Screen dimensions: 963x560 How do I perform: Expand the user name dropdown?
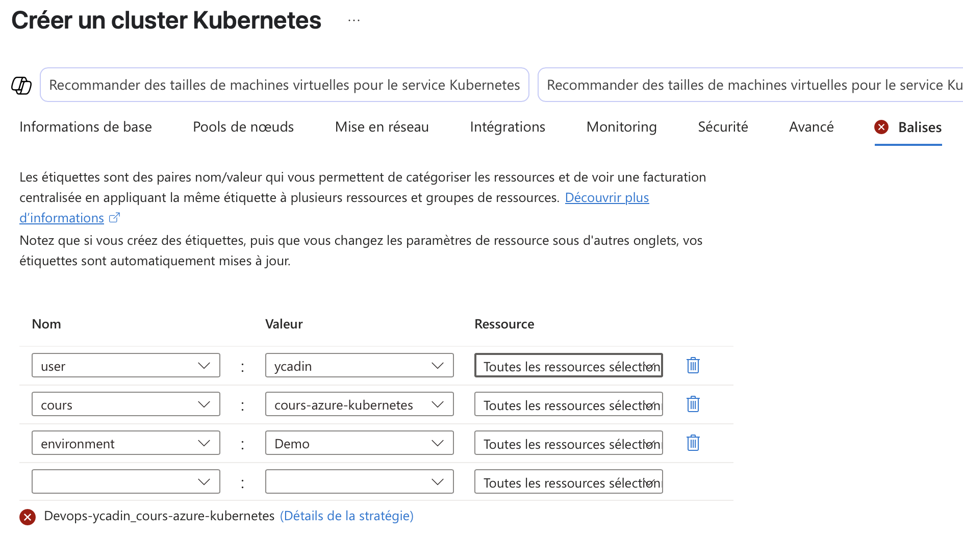click(x=204, y=366)
